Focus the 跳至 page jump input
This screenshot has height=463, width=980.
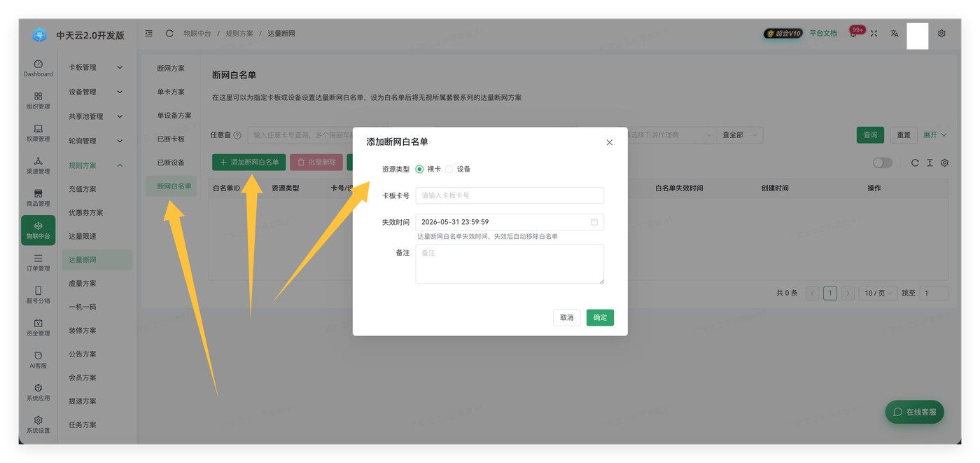coord(934,293)
